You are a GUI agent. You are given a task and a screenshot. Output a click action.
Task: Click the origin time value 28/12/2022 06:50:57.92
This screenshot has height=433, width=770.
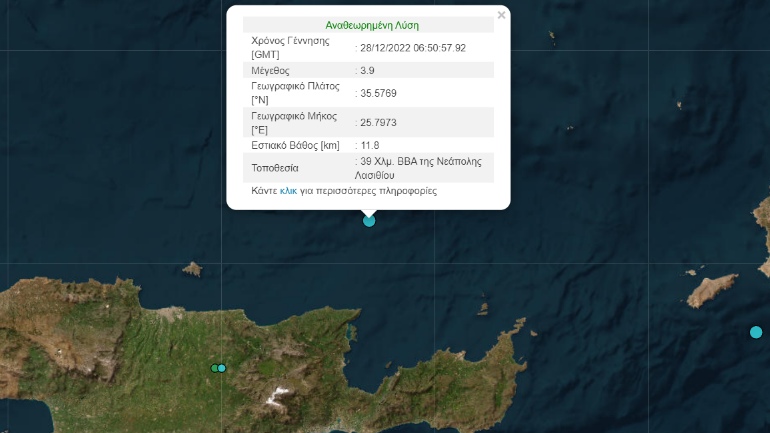[412, 48]
